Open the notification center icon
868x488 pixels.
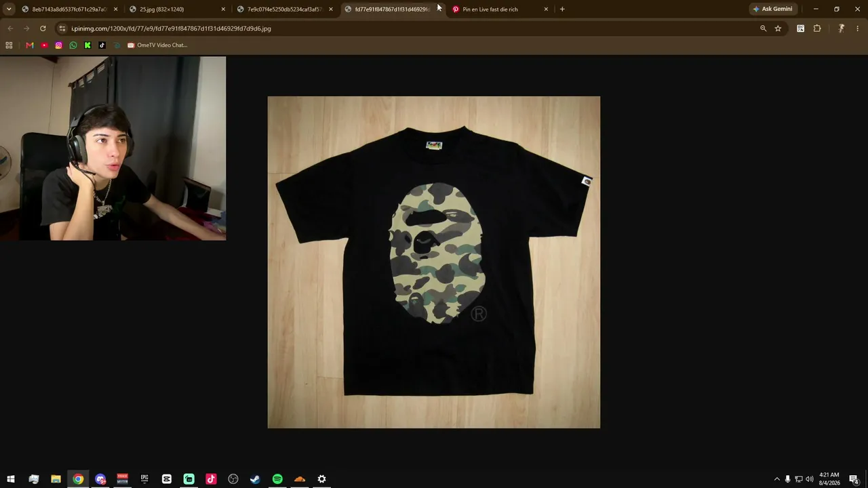854,479
